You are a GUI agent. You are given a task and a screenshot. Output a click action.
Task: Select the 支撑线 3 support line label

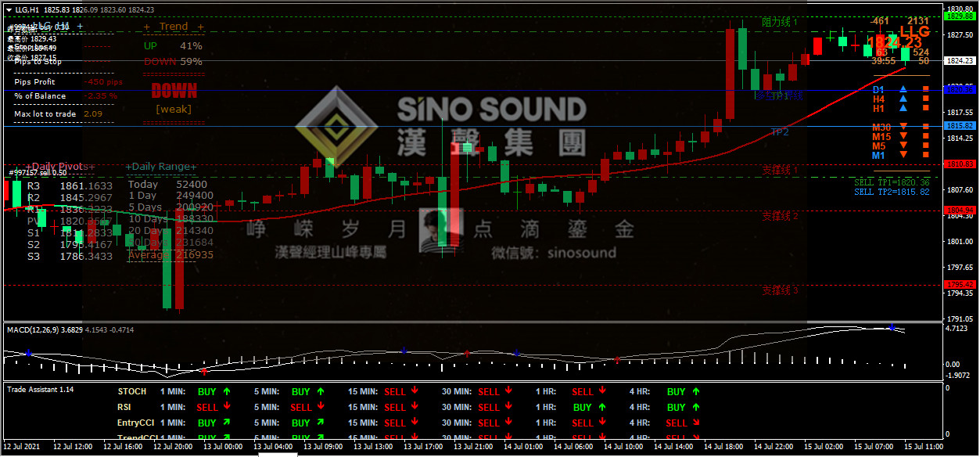click(x=780, y=290)
